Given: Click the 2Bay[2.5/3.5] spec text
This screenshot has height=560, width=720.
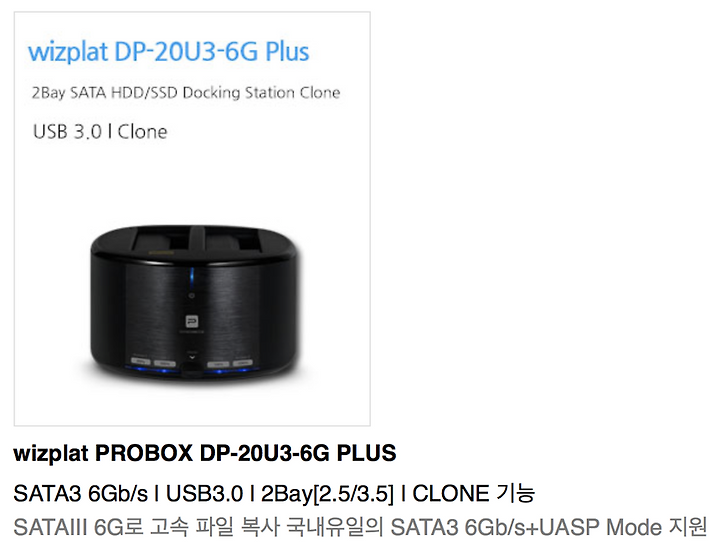Looking at the screenshot, I should pyautogui.click(x=327, y=494).
